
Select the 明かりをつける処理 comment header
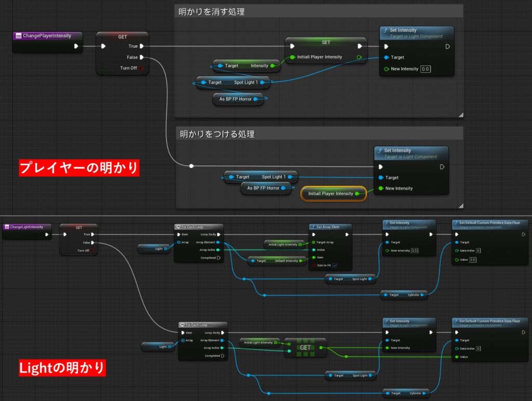point(320,133)
